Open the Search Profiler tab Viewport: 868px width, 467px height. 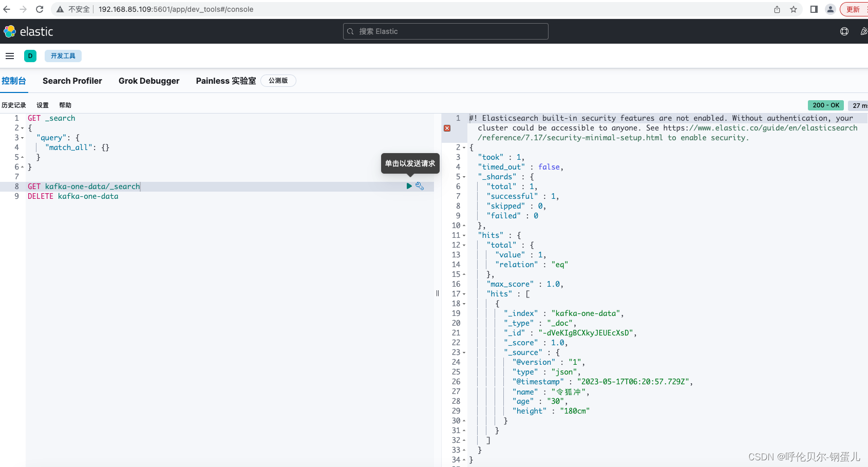point(72,81)
